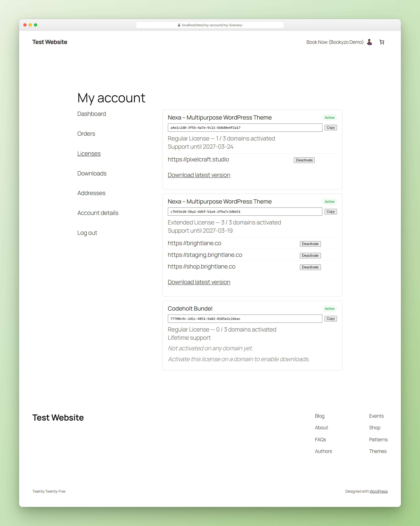
Task: Open Downloads in account menu
Action: [92, 173]
